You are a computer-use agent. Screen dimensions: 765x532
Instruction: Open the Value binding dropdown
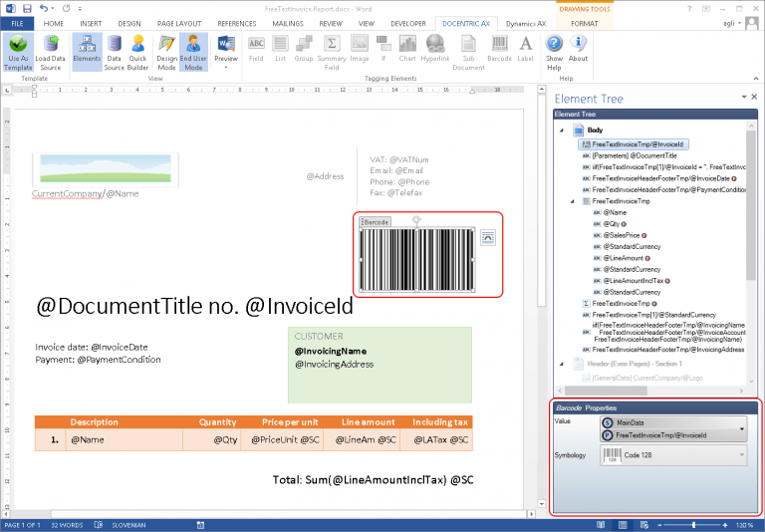click(x=741, y=429)
